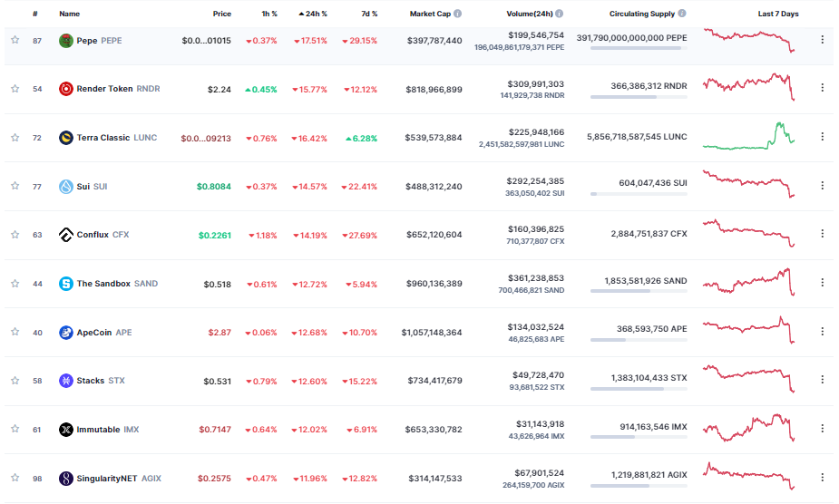Toggle the Conflux watchlist star

click(x=15, y=235)
